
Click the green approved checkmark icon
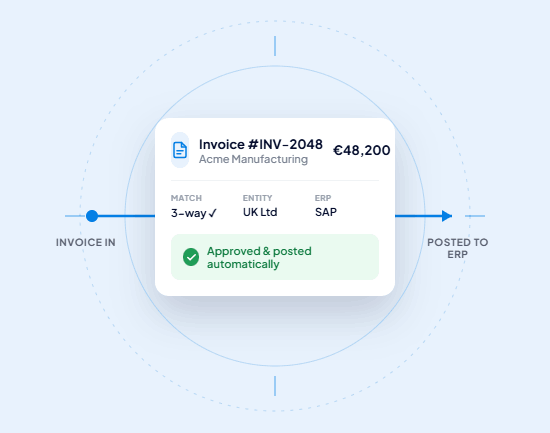(x=191, y=257)
